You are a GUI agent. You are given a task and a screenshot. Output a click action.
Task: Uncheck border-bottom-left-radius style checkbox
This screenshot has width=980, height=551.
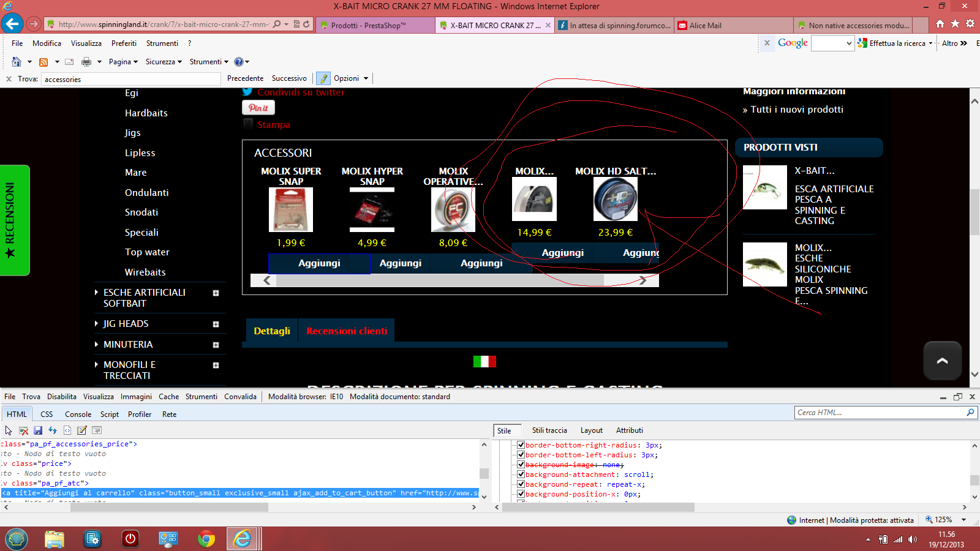(x=521, y=455)
